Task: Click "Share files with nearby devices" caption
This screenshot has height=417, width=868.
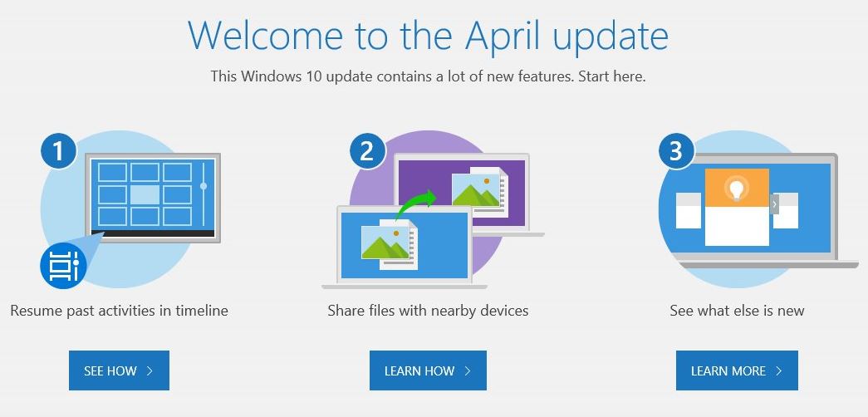Action: click(x=428, y=311)
